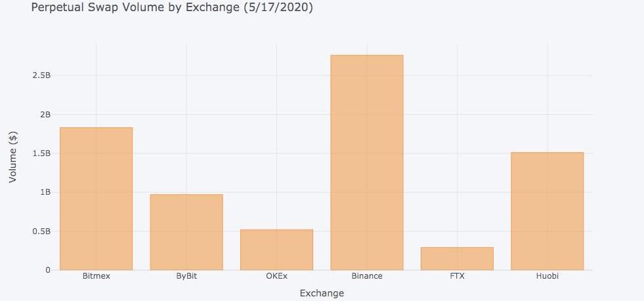Select the OKEx bar
This screenshot has height=301, width=644.
[276, 250]
